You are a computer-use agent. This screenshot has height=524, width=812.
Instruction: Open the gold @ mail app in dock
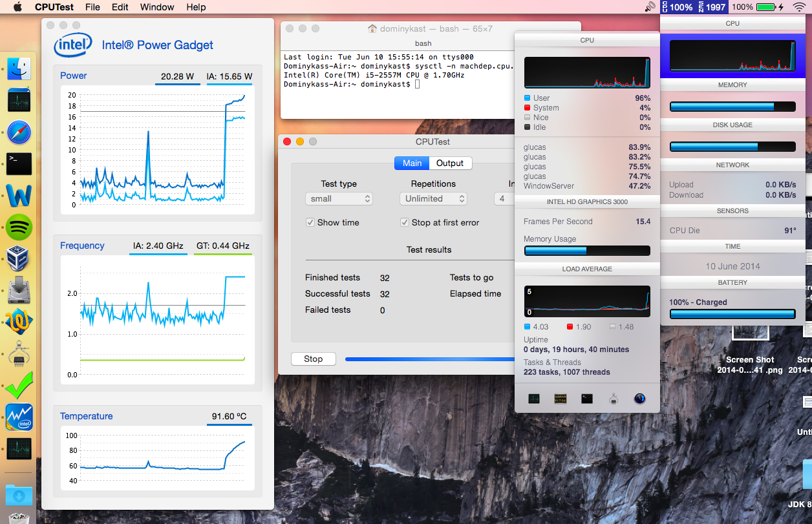[19, 322]
